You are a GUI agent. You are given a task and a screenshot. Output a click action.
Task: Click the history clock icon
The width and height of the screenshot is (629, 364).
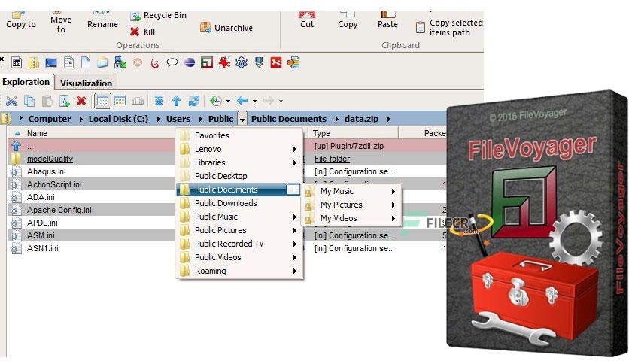(216, 101)
